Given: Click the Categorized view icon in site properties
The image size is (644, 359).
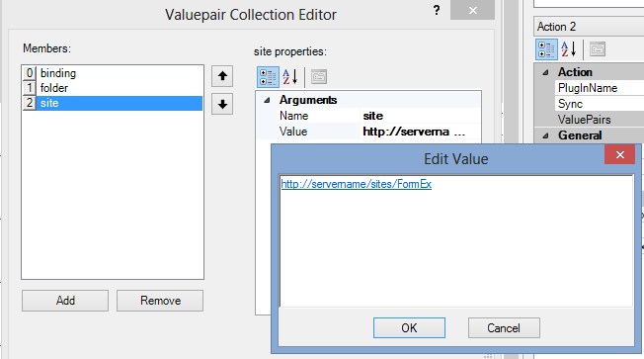Looking at the screenshot, I should coord(268,77).
